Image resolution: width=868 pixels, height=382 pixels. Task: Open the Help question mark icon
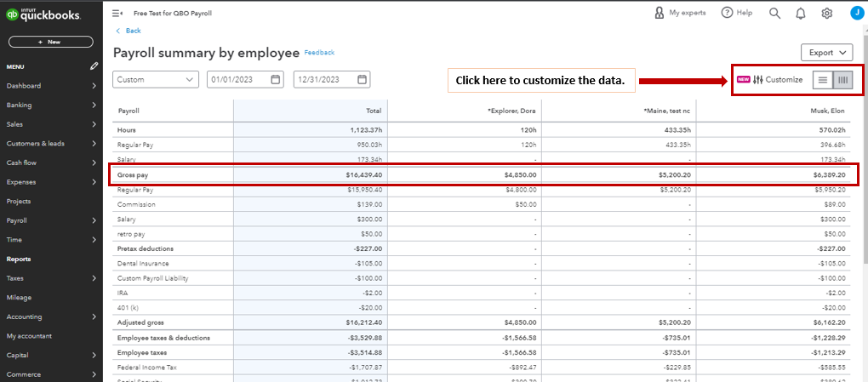coord(727,13)
